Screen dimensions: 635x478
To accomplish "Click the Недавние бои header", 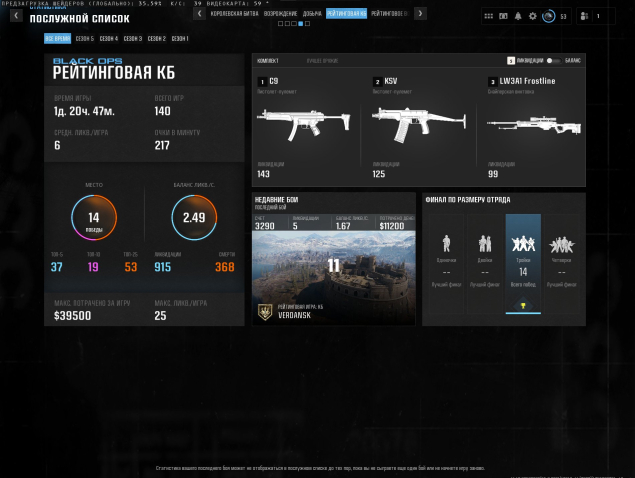I will tap(277, 199).
